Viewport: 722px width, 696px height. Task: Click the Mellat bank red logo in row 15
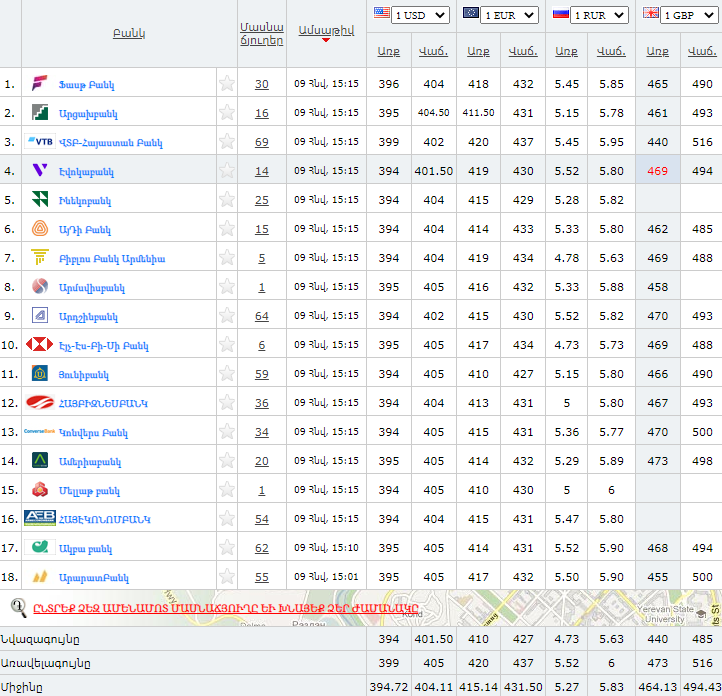[x=40, y=489]
